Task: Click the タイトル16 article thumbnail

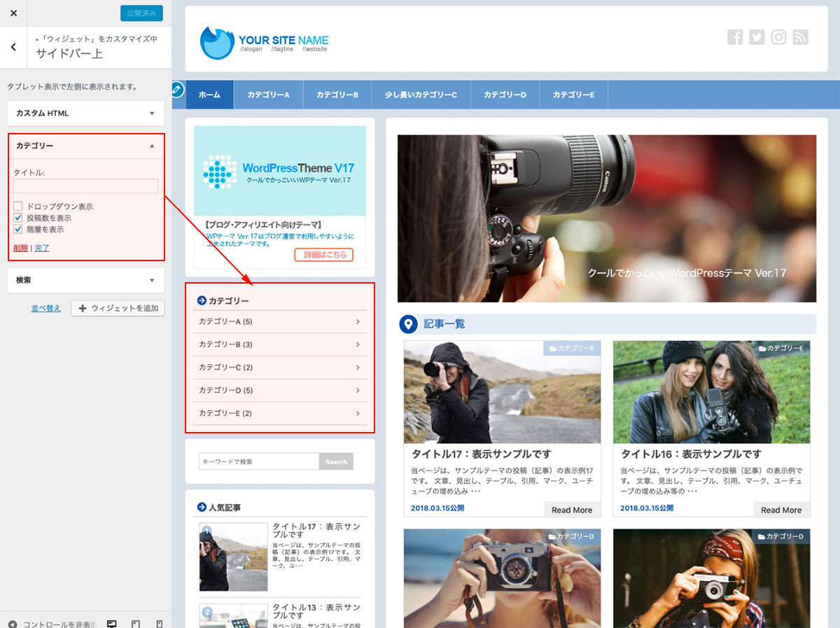Action: (711, 392)
